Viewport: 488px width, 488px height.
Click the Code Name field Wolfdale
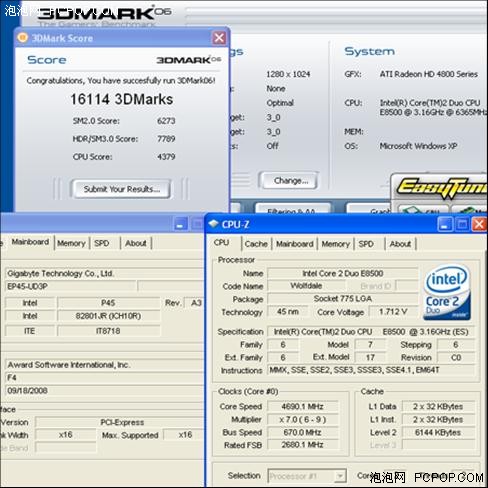coord(306,286)
